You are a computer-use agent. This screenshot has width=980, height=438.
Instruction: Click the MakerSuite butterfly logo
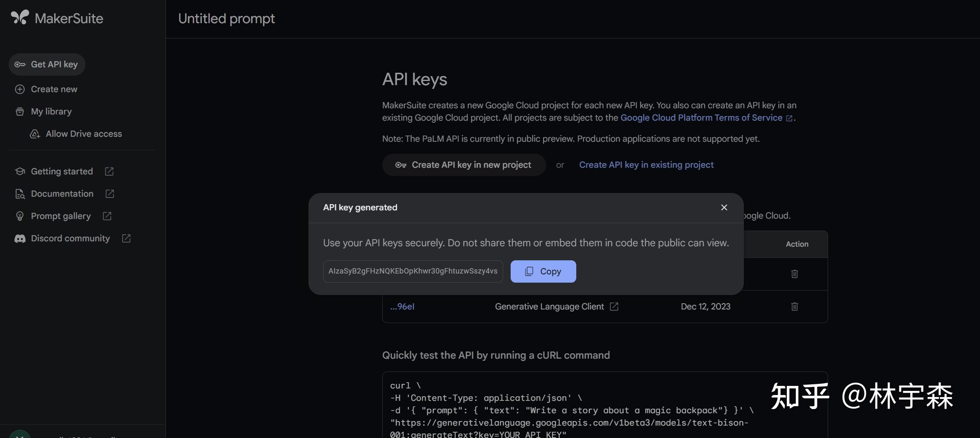click(20, 17)
